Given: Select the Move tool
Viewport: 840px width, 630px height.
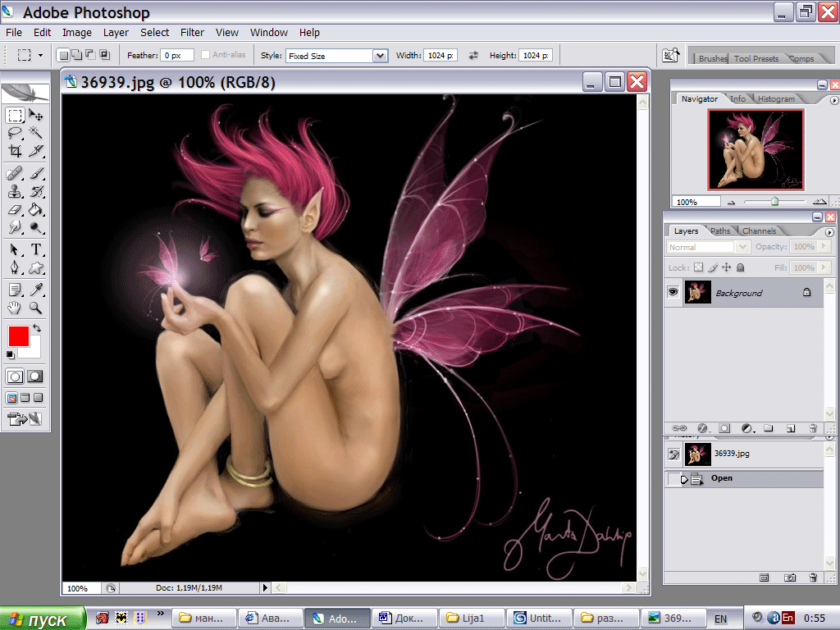Looking at the screenshot, I should coord(36,115).
